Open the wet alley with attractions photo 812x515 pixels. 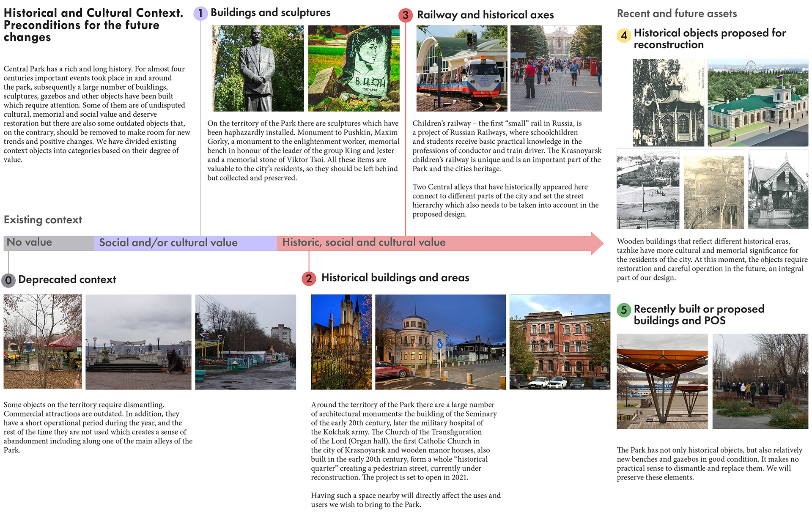click(245, 342)
